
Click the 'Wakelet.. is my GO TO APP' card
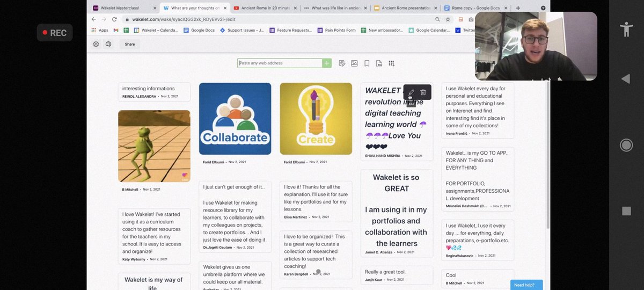tap(478, 179)
